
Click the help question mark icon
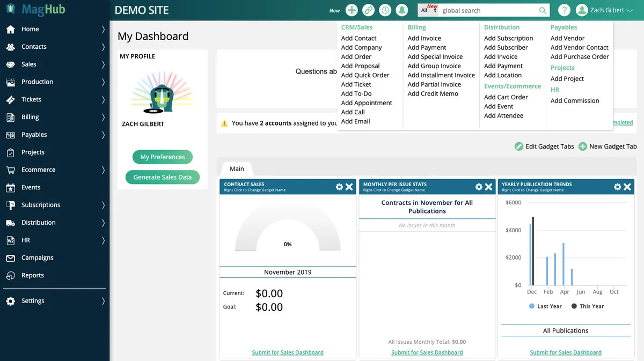pos(563,10)
